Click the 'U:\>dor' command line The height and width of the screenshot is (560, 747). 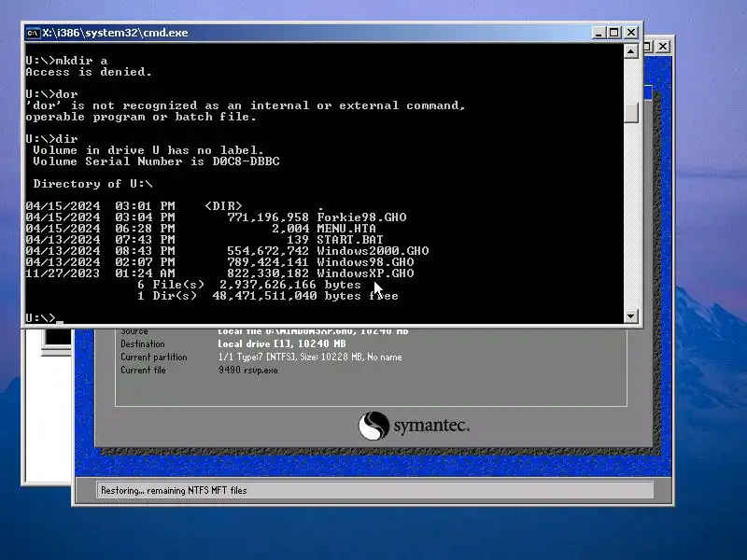51,94
